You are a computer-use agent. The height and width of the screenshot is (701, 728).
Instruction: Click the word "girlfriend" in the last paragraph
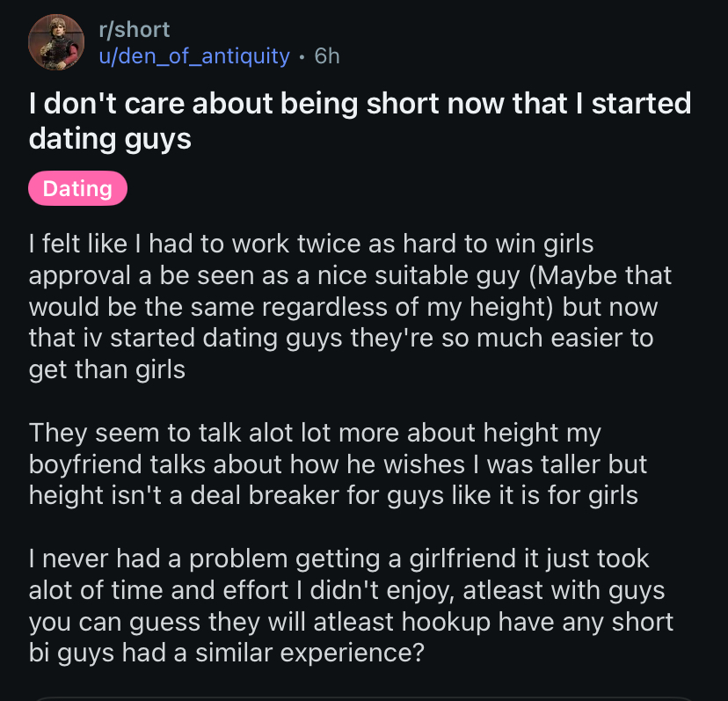point(462,558)
